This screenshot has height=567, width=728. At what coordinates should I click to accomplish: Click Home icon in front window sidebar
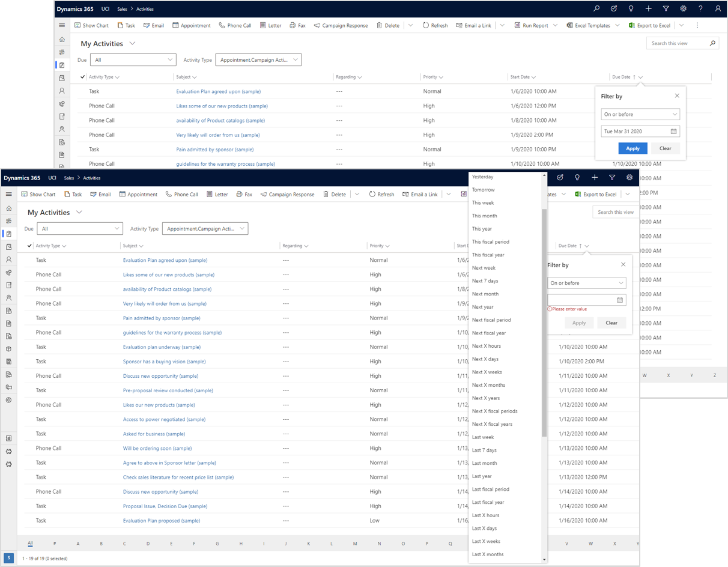point(8,208)
